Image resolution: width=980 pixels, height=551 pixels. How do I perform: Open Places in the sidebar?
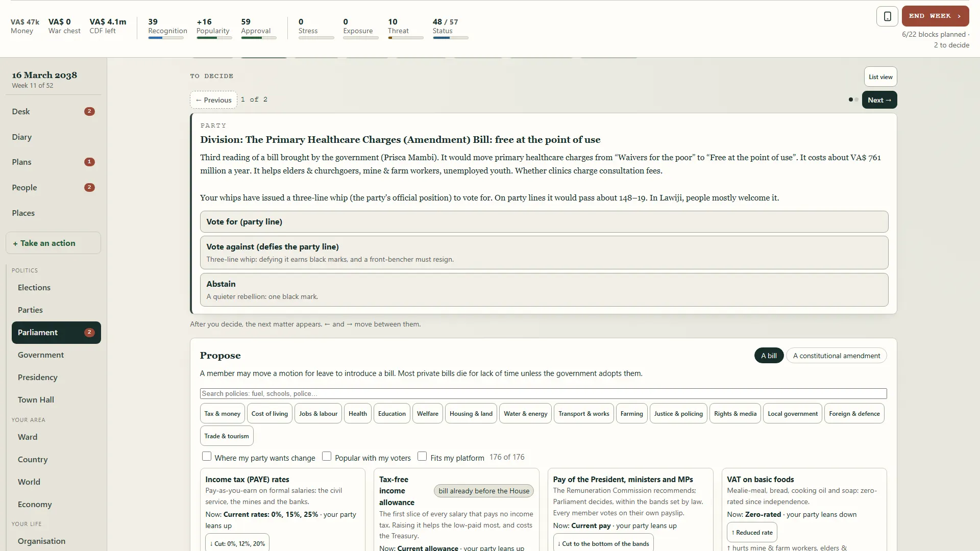53,213
